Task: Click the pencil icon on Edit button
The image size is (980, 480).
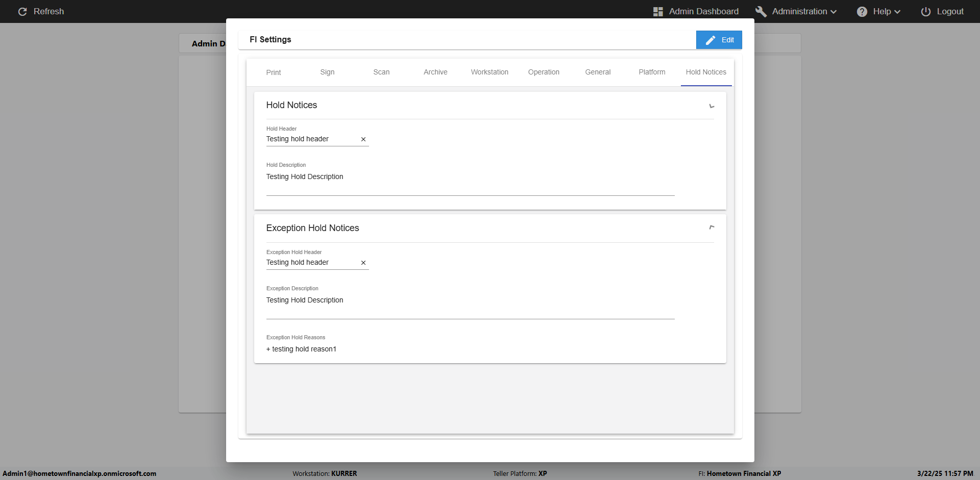Action: point(710,40)
